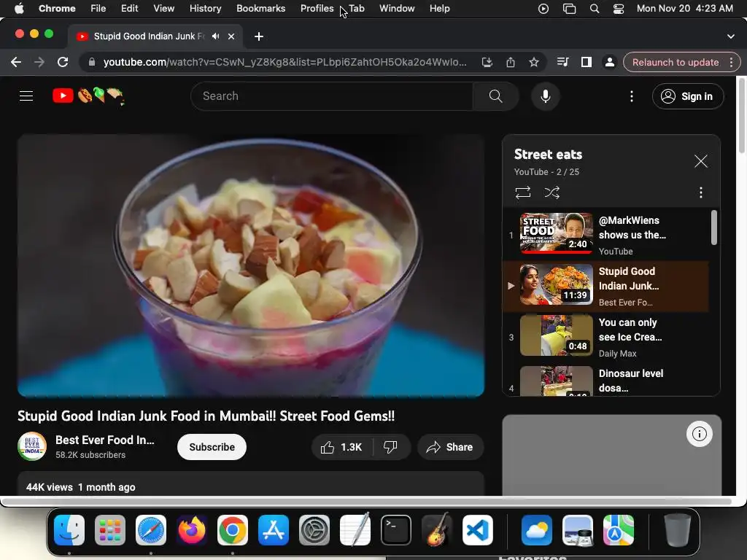
Task: Open the Dinosaur level dosa… playlist video
Action: click(x=605, y=380)
